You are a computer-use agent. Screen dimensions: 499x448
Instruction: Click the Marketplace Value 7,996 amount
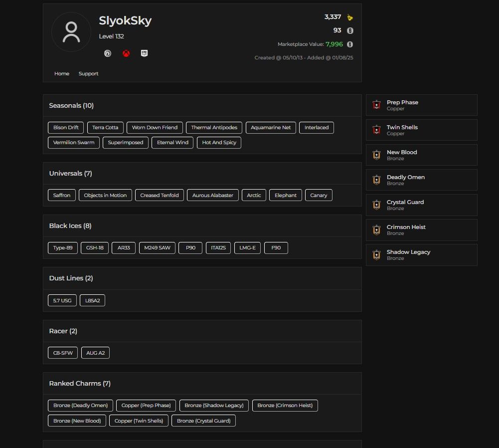click(x=334, y=44)
